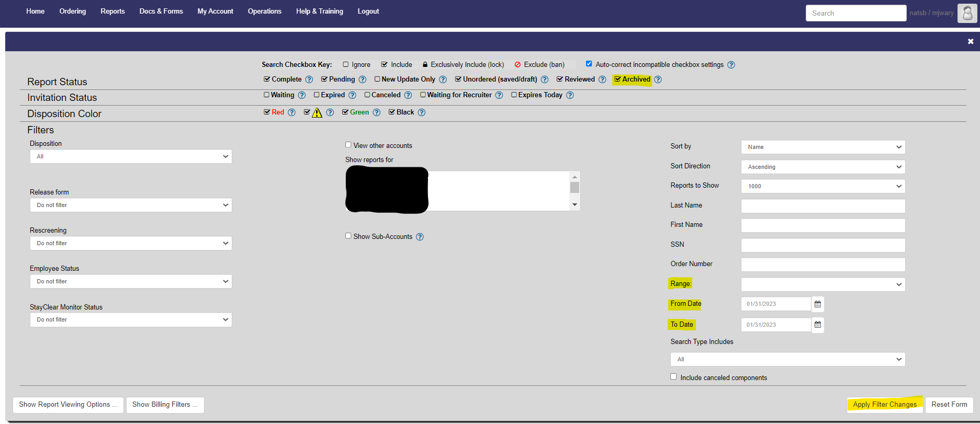Open the My Account menu
This screenshot has width=980, height=424.
tap(216, 11)
